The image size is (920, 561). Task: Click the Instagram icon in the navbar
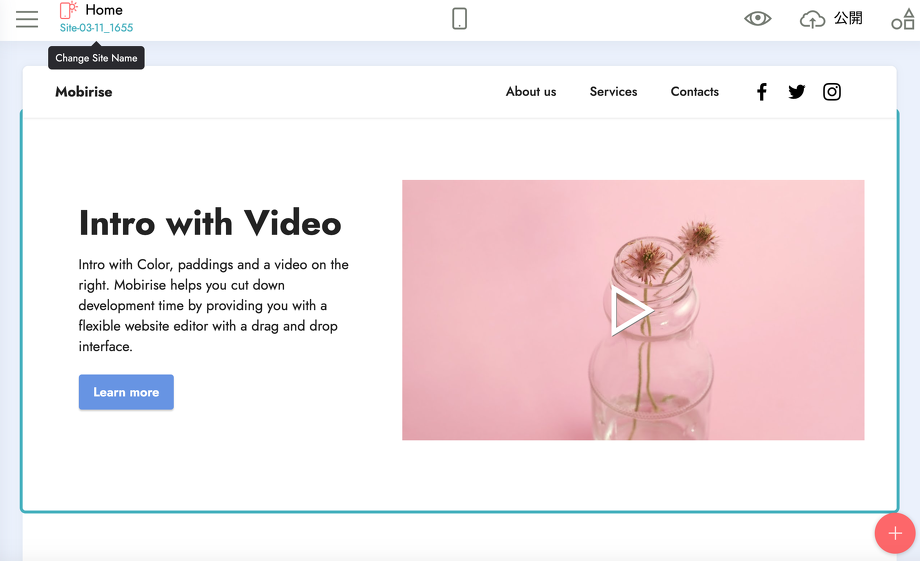(x=831, y=92)
